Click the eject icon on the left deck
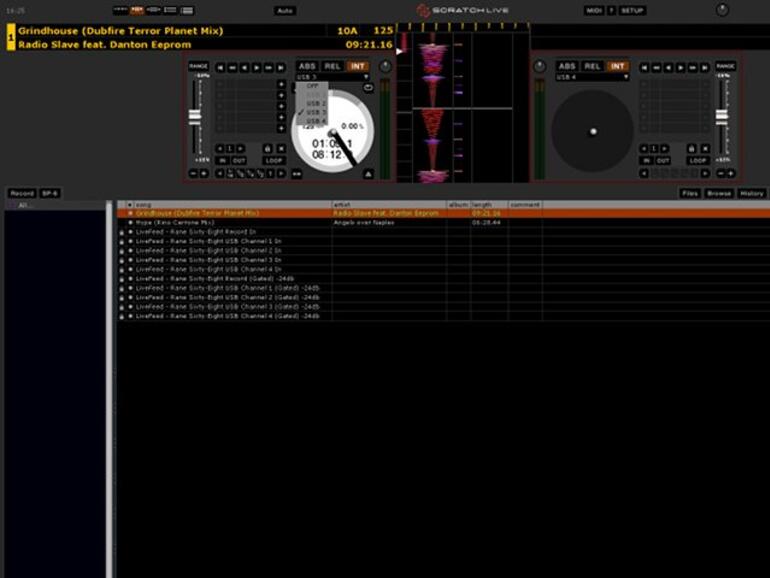770x578 pixels. click(x=367, y=173)
